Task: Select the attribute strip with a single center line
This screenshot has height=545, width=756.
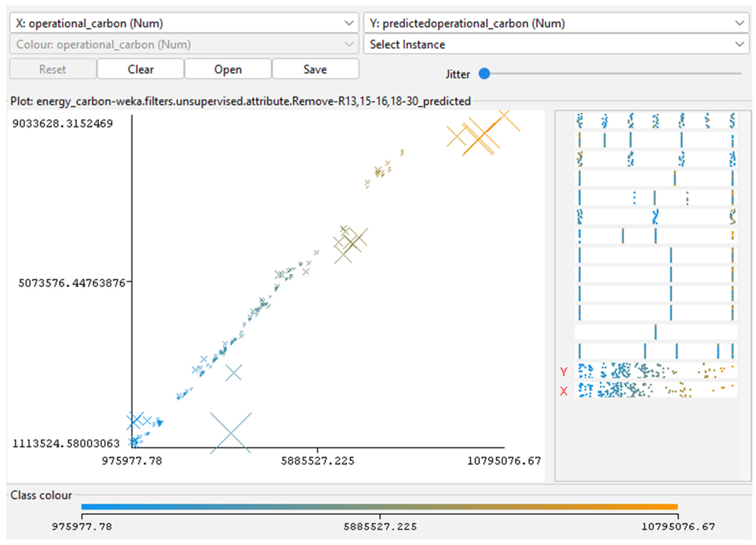Action: pyautogui.click(x=655, y=332)
